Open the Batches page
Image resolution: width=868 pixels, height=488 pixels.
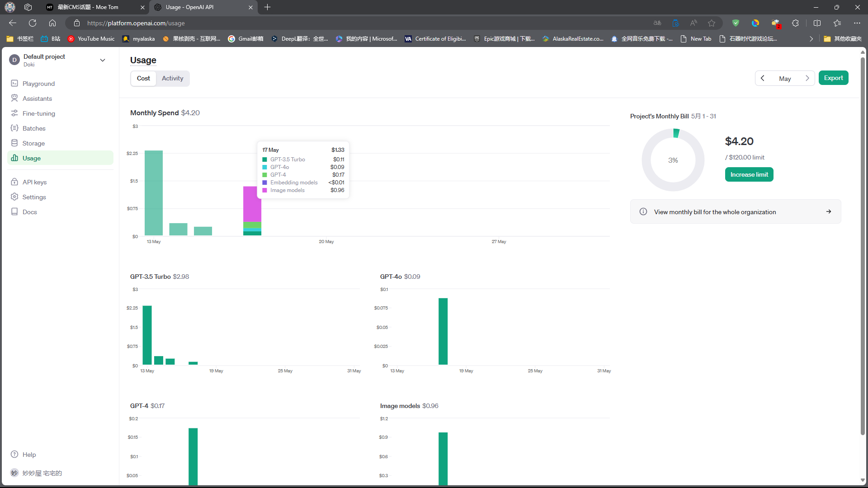(34, 128)
